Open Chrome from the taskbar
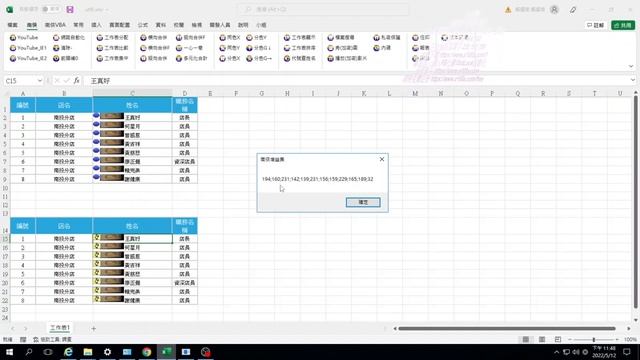 (x=147, y=352)
